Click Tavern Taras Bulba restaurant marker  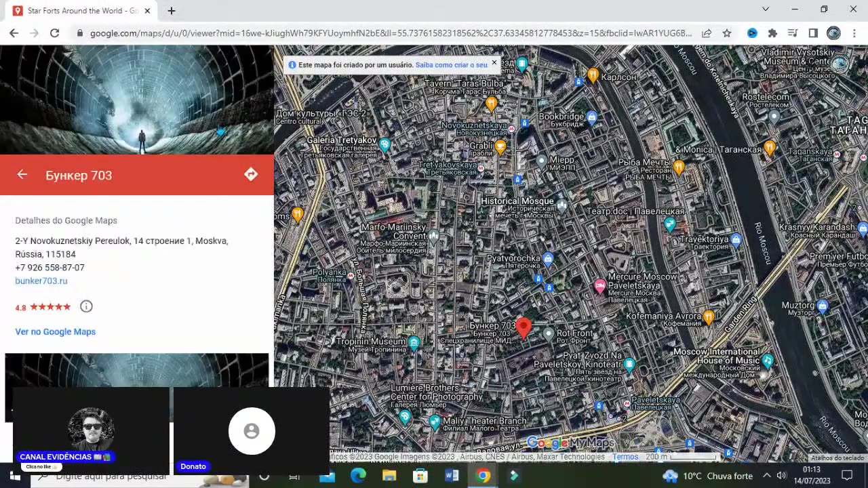pos(492,104)
